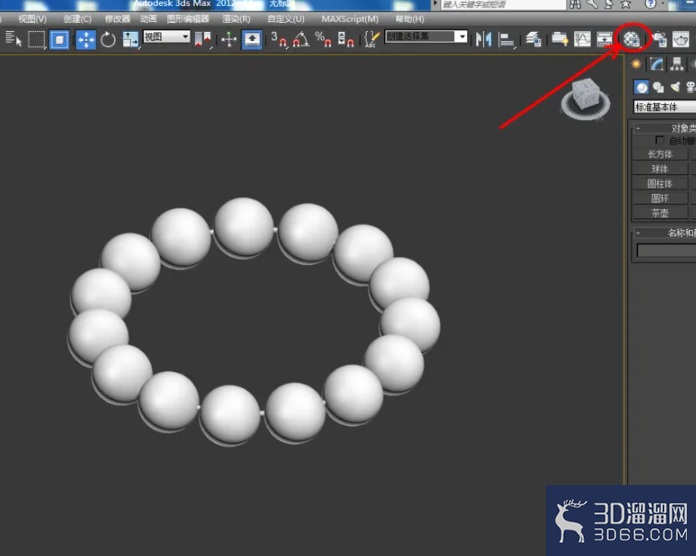
Task: Click the 长方体 box button
Action: (x=660, y=154)
